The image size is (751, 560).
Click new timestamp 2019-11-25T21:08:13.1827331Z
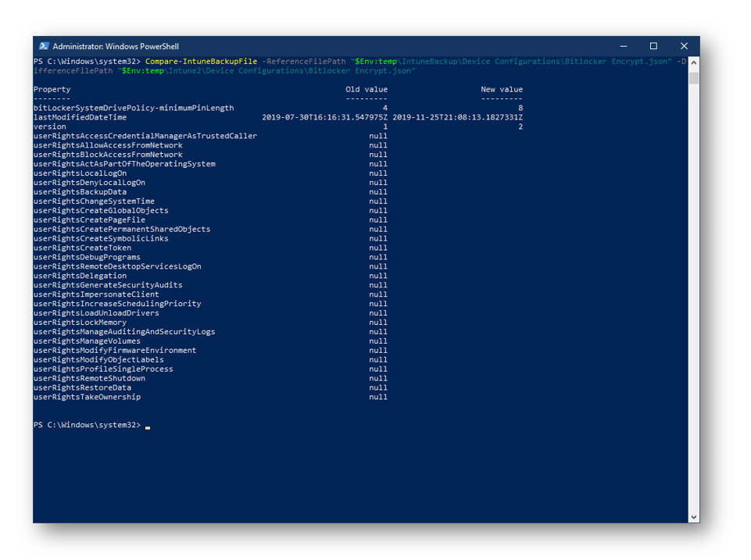457,117
